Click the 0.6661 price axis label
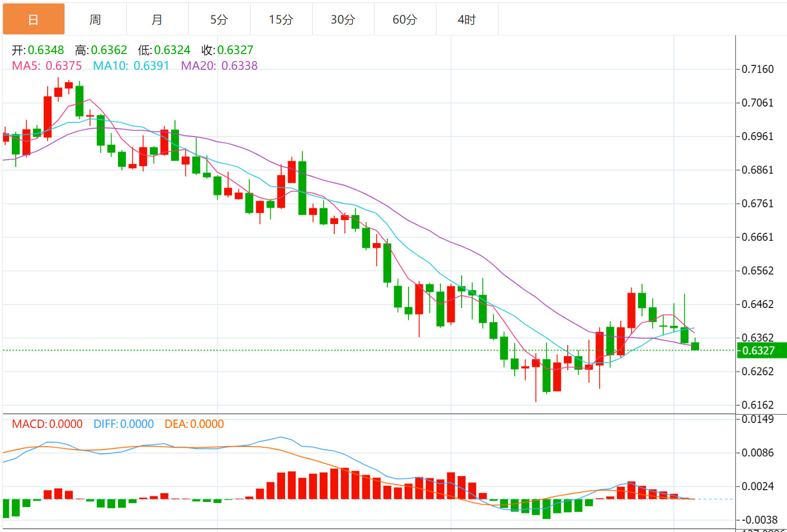Image resolution: width=787 pixels, height=532 pixels. [758, 237]
